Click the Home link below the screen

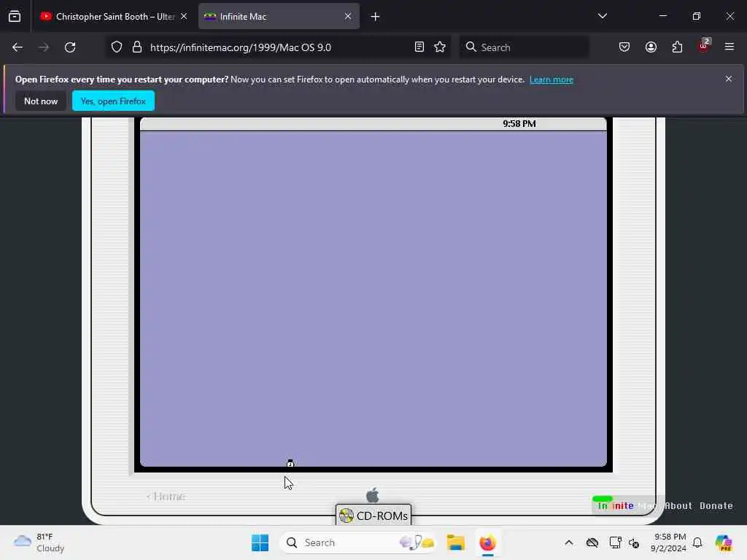point(166,496)
